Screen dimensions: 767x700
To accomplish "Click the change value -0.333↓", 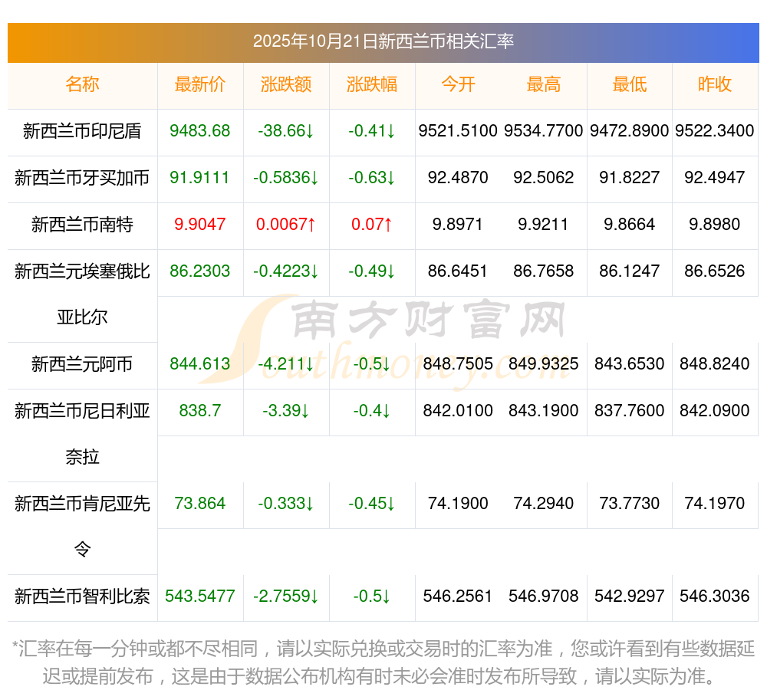I will click(286, 503).
